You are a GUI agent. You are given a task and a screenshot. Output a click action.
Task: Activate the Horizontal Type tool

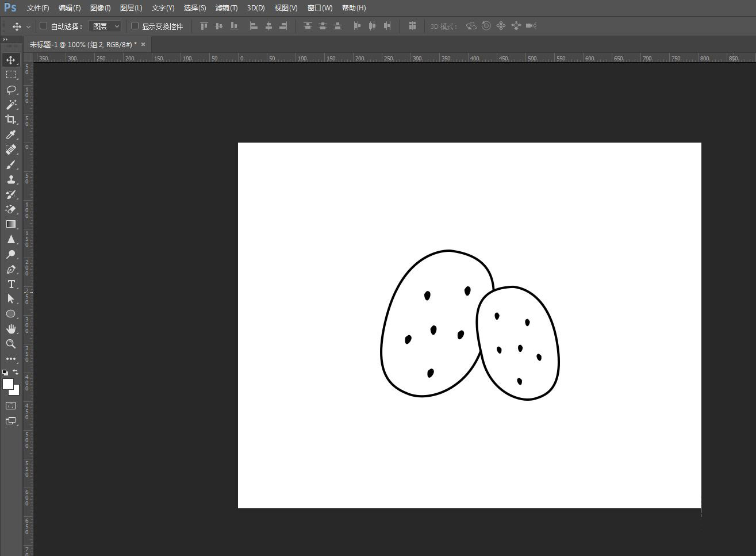[10, 284]
